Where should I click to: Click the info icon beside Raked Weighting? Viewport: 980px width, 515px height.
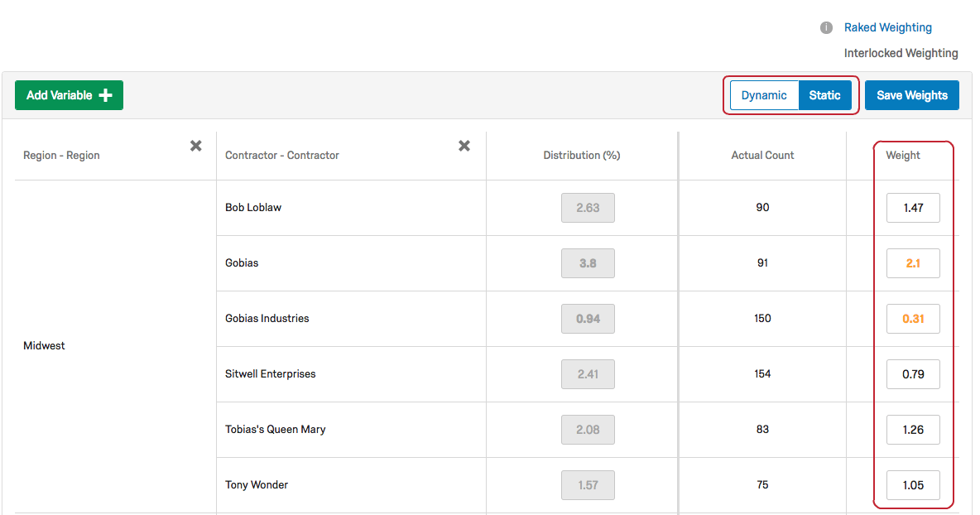pyautogui.click(x=826, y=27)
